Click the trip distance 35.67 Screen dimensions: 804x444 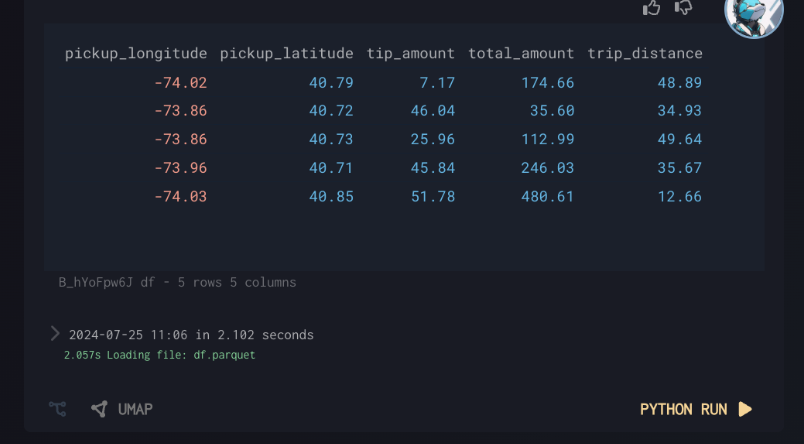coord(680,168)
